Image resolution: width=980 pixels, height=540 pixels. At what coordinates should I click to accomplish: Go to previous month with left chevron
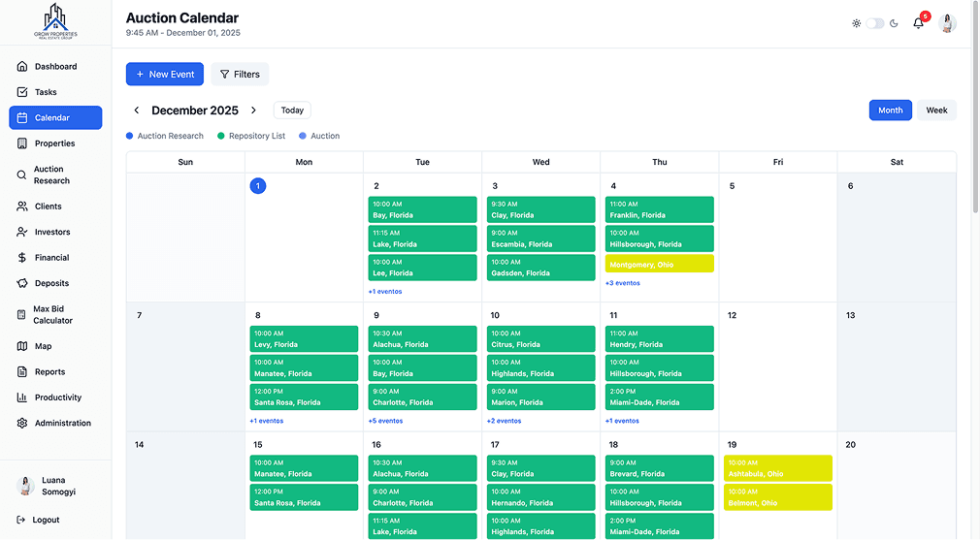tap(136, 110)
